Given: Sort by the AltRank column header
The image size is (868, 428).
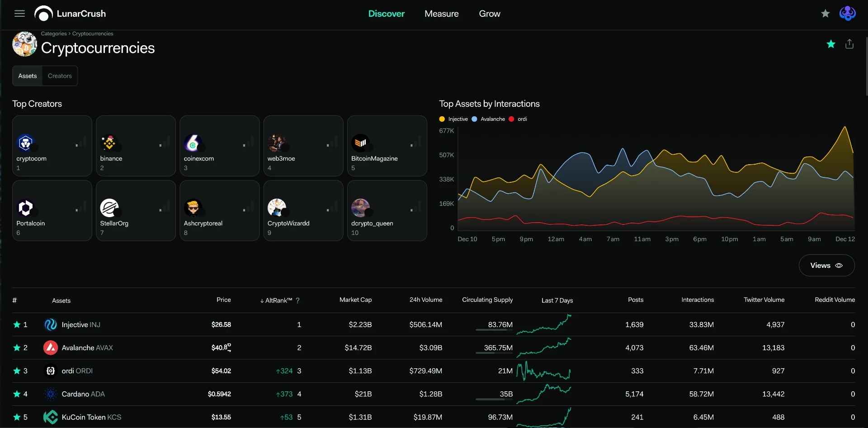Looking at the screenshot, I should [x=276, y=300].
